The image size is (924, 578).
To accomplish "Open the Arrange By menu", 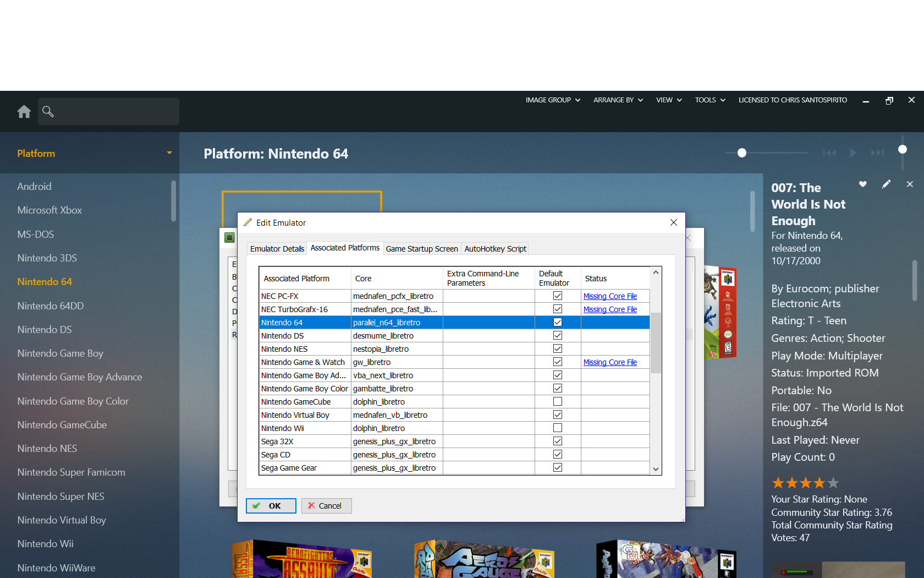I will pyautogui.click(x=618, y=100).
